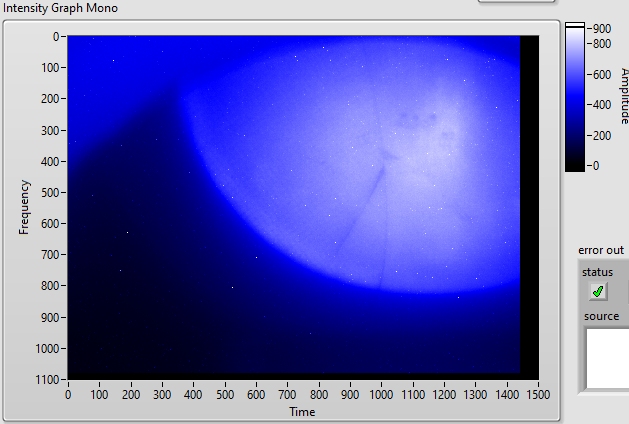
Task: Click the '800' marker on Amplitude scale
Action: click(602, 43)
